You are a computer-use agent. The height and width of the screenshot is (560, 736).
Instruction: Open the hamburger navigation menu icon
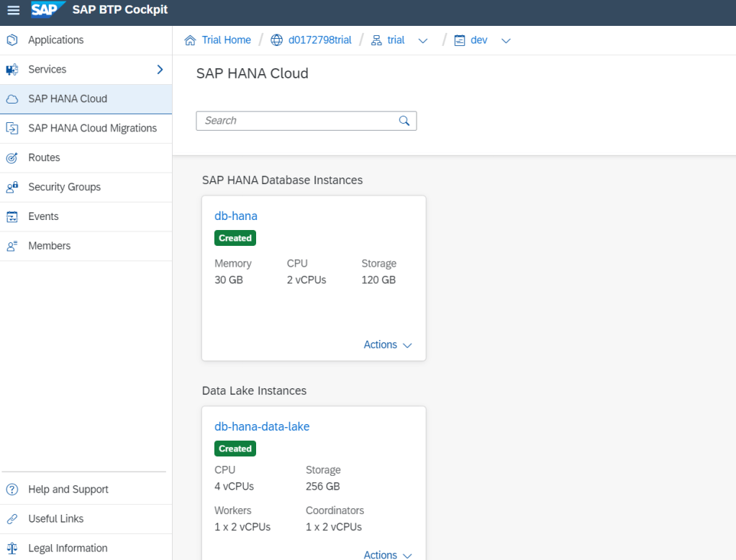(13, 10)
